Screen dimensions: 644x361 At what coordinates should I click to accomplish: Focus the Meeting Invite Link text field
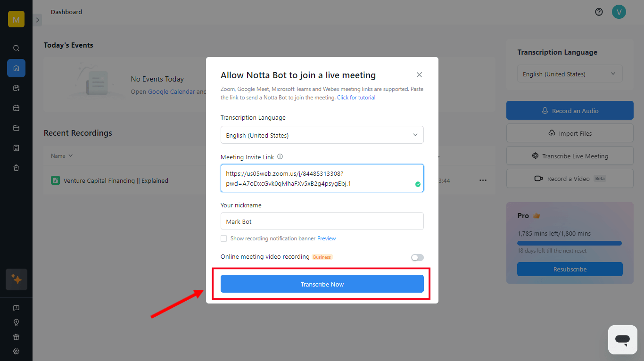(x=322, y=178)
